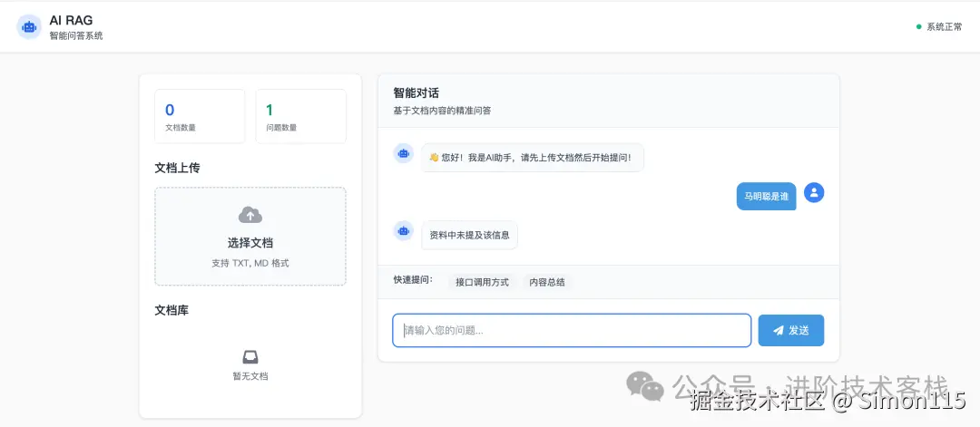Click the 系统正常 status text

pyautogui.click(x=945, y=27)
